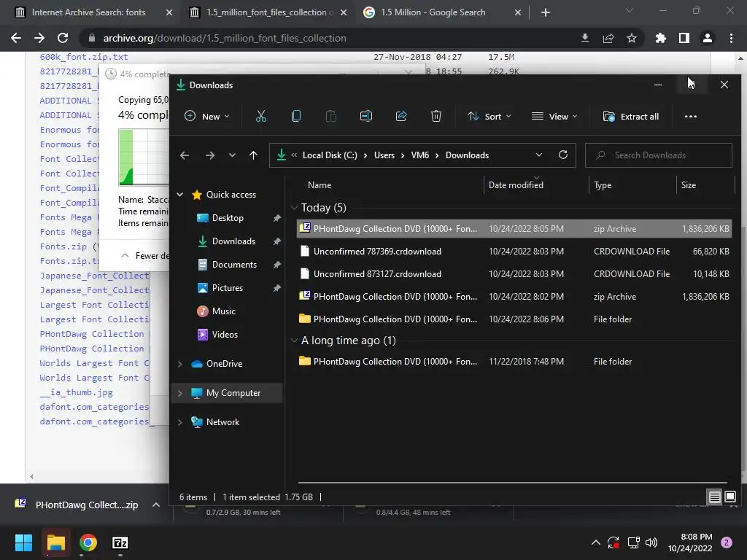747x560 pixels.
Task: Reload the archive.org page in Chrome
Action: [63, 38]
